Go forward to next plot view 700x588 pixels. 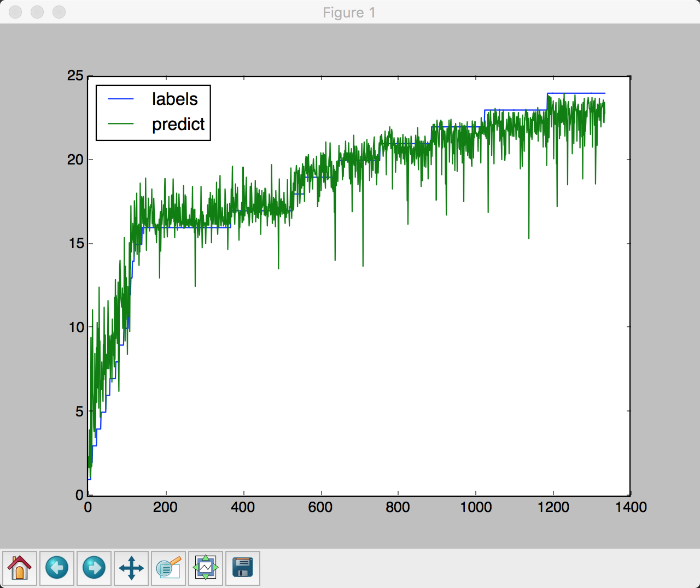click(x=94, y=568)
